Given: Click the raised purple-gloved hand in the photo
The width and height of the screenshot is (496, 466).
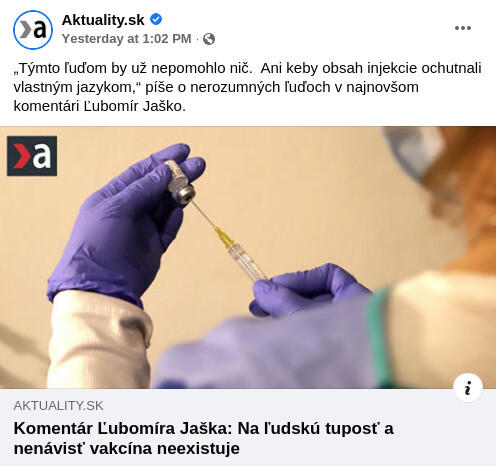Looking at the screenshot, I should pos(123,222).
